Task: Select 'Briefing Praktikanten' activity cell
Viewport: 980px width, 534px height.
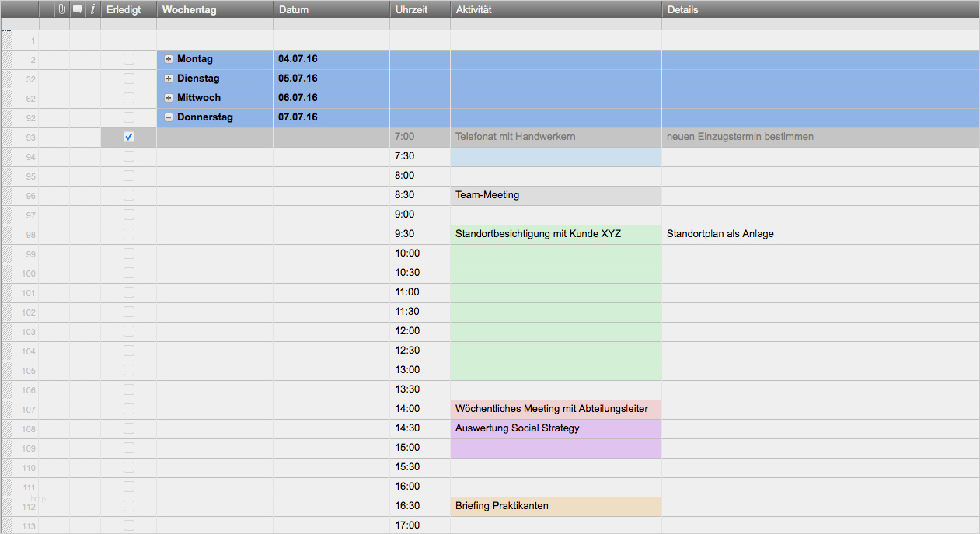Action: tap(556, 506)
